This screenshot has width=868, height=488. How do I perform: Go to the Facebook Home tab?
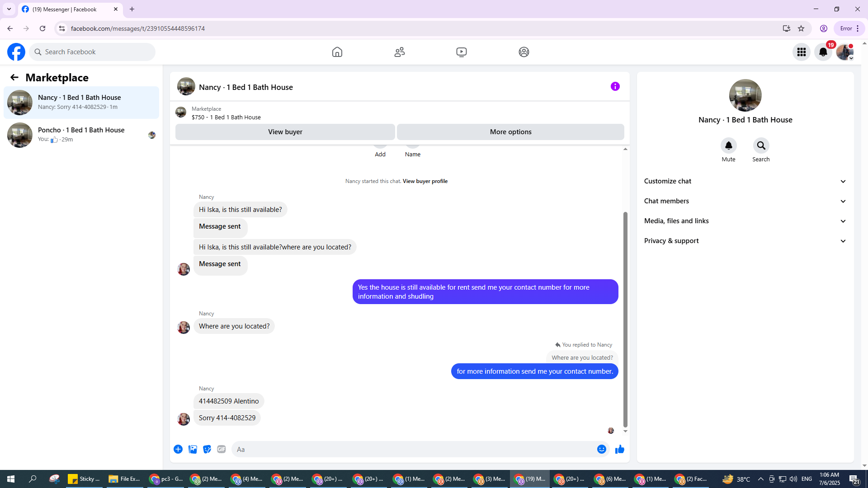(337, 52)
